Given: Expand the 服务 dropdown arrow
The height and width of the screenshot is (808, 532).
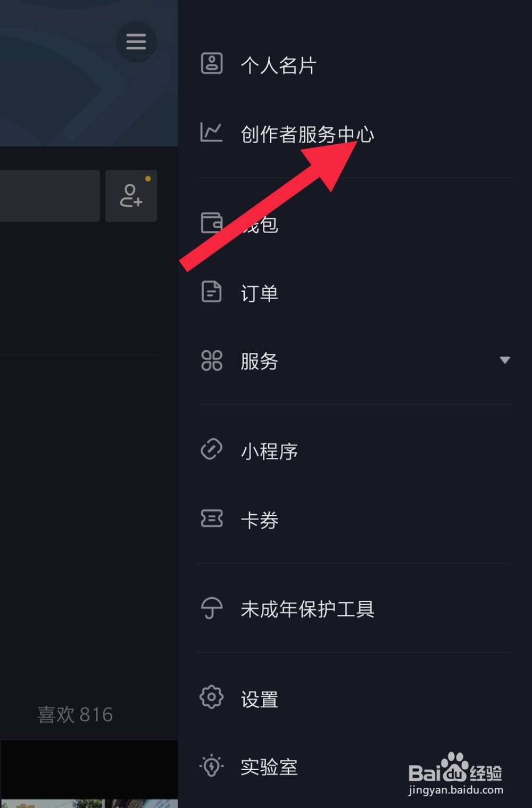Looking at the screenshot, I should (x=505, y=360).
